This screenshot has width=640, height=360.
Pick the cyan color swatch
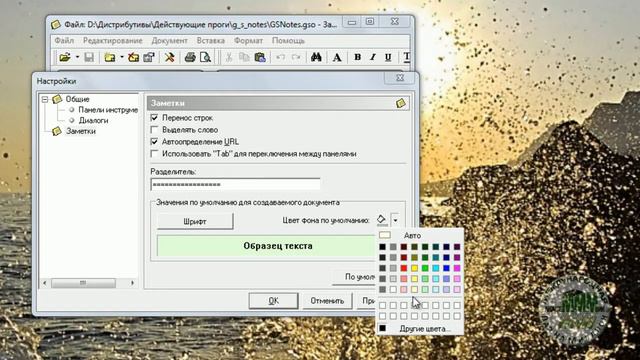point(436,268)
